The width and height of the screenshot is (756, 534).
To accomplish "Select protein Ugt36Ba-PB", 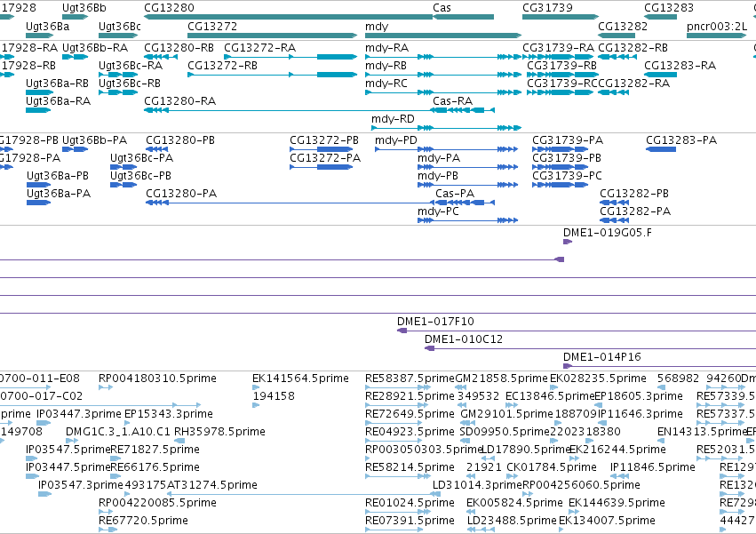I will pyautogui.click(x=58, y=176).
